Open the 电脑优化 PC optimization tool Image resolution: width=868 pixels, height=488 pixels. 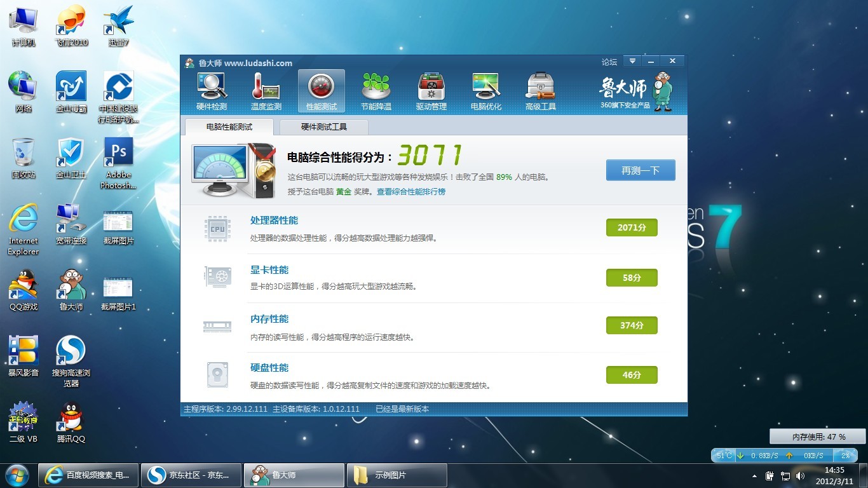pos(485,90)
